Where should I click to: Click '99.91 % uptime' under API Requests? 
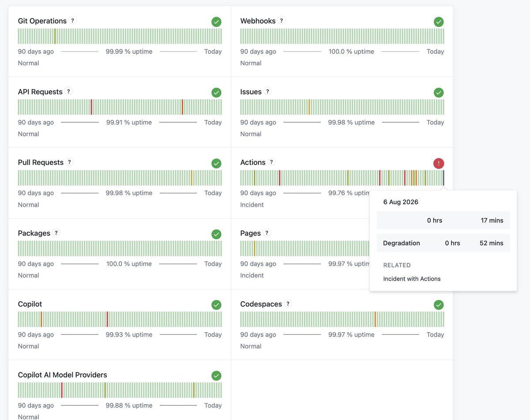pos(129,122)
